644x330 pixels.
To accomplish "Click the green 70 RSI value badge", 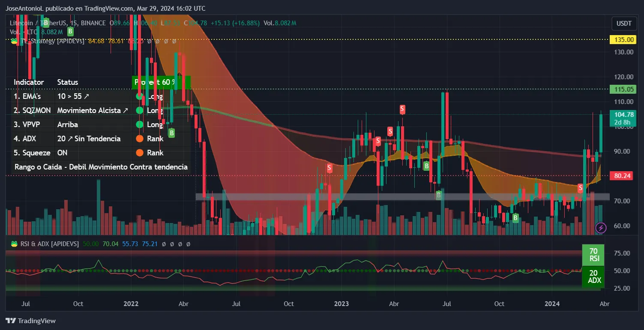I will click(593, 255).
